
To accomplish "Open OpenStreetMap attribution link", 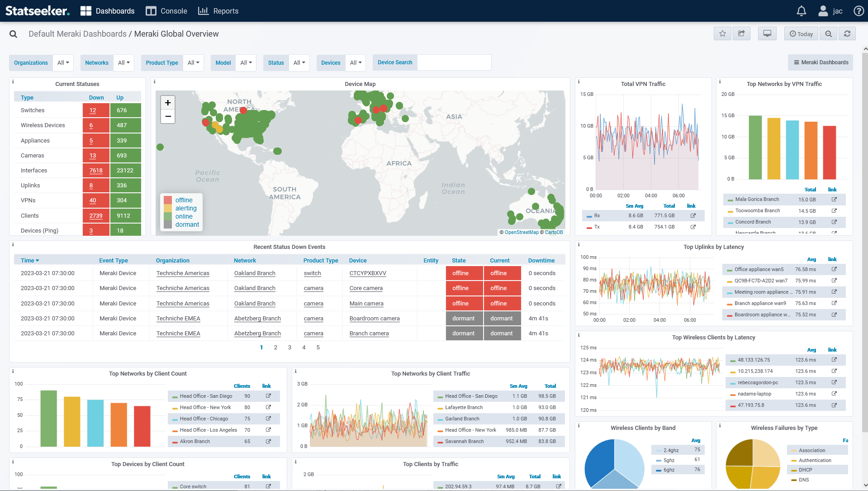I will (x=522, y=232).
